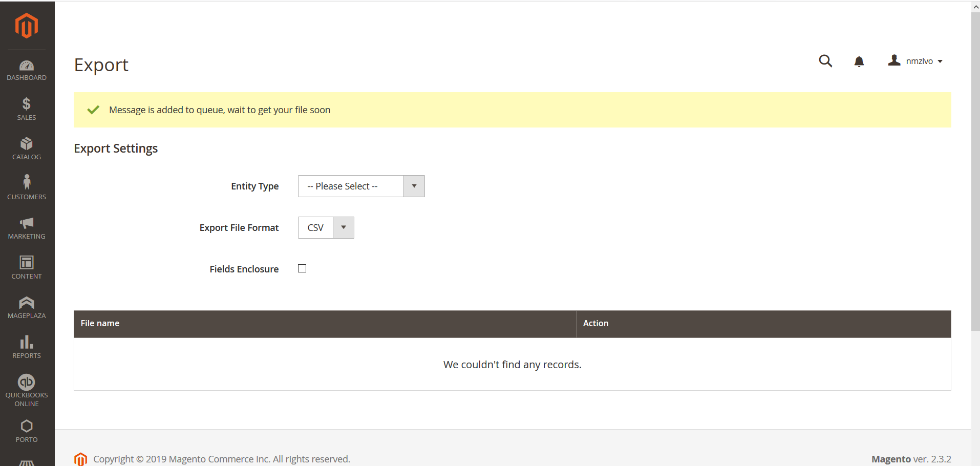This screenshot has height=466, width=980.
Task: Open the nmzlvo account dropdown
Action: pyautogui.click(x=915, y=61)
